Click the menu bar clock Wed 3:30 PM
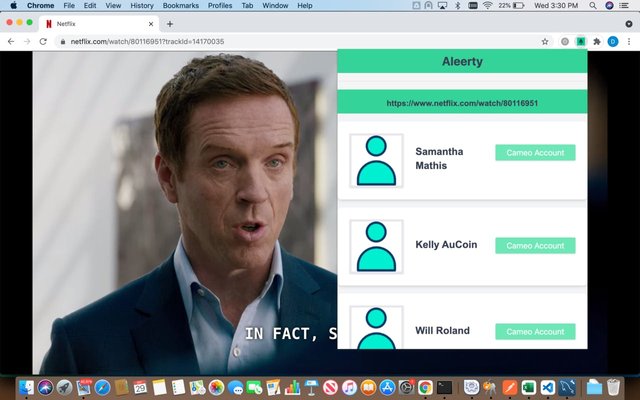 point(556,5)
